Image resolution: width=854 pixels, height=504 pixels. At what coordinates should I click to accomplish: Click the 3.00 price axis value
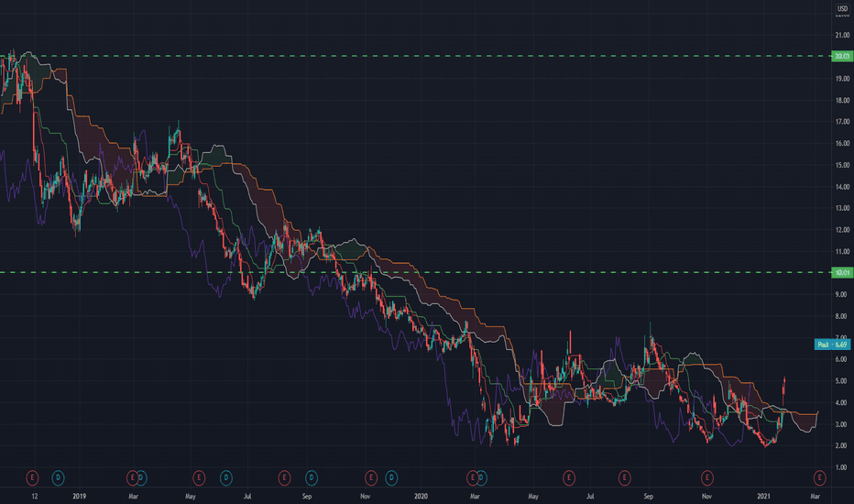point(842,424)
